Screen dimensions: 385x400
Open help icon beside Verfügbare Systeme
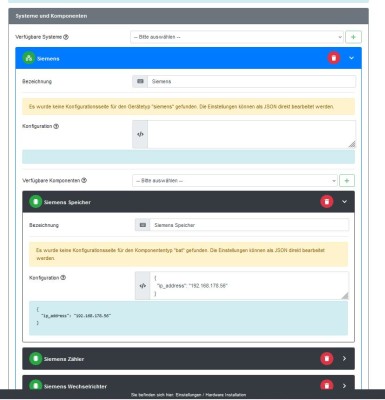[66, 37]
